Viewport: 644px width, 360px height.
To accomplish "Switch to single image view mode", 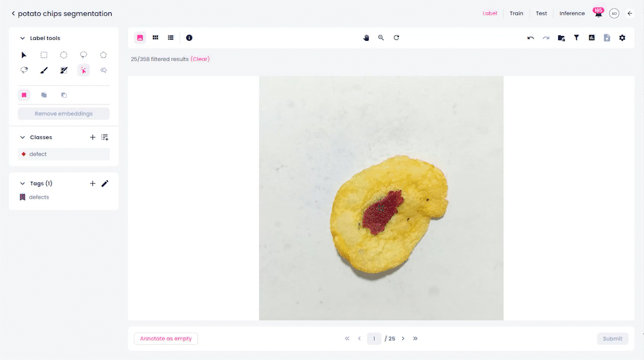I will point(140,38).
